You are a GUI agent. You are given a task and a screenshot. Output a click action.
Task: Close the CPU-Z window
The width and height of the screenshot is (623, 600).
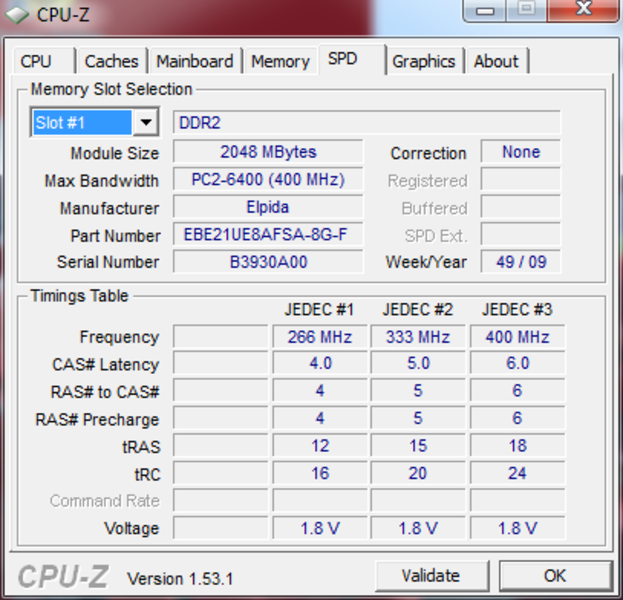click(x=583, y=10)
